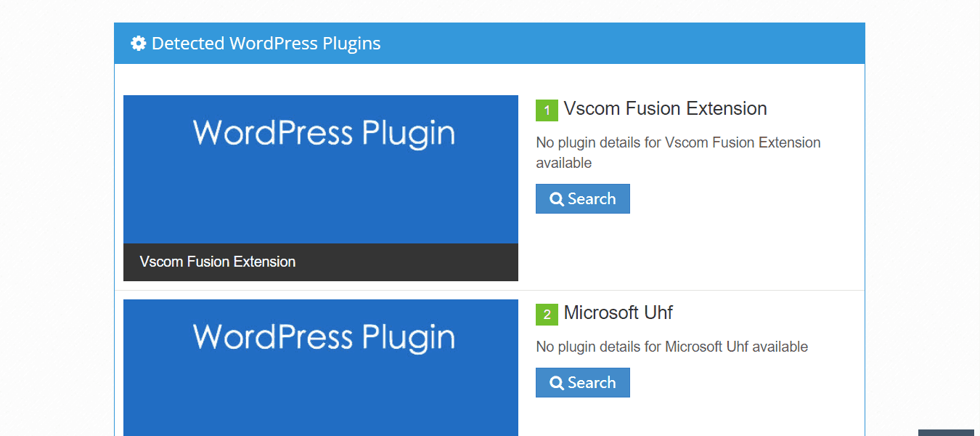Click the 'No plugin details for Microsoft Uhf' text
The height and width of the screenshot is (436, 980).
(x=671, y=347)
